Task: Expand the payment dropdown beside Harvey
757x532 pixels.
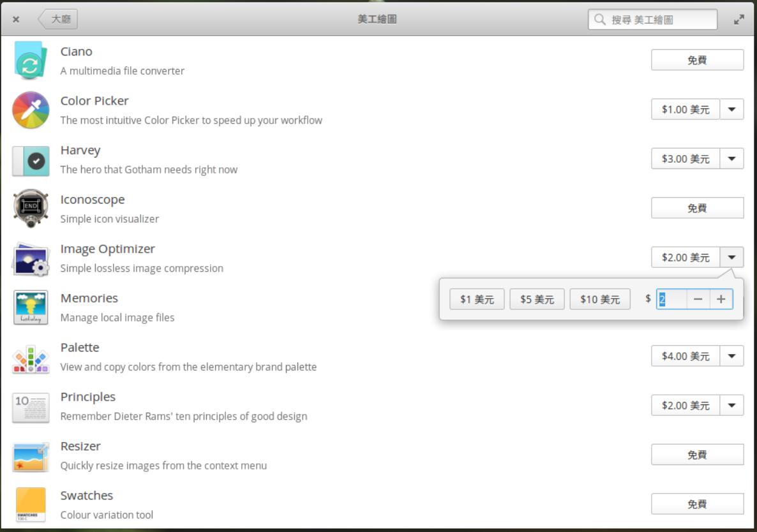Action: click(732, 158)
